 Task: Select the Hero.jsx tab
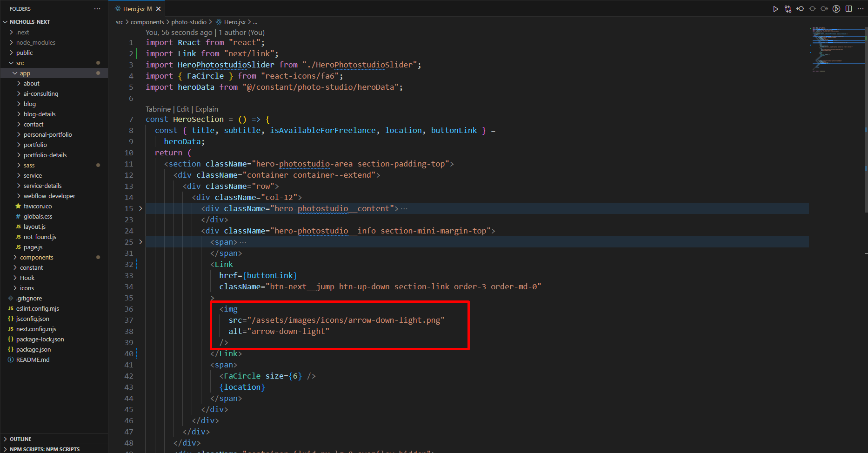[138, 9]
